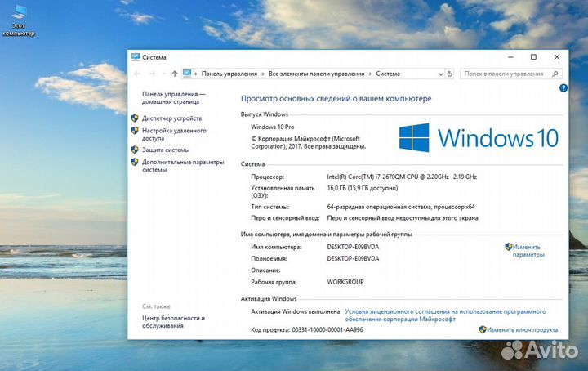588x371 pixels.
Task: Click the 16,0 ГБ installed memory value
Action: click(363, 188)
